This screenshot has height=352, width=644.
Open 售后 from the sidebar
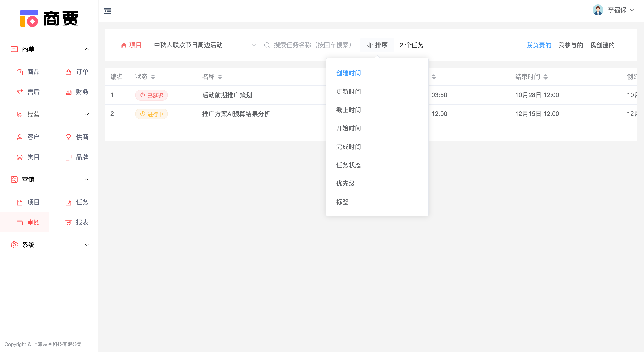[33, 92]
